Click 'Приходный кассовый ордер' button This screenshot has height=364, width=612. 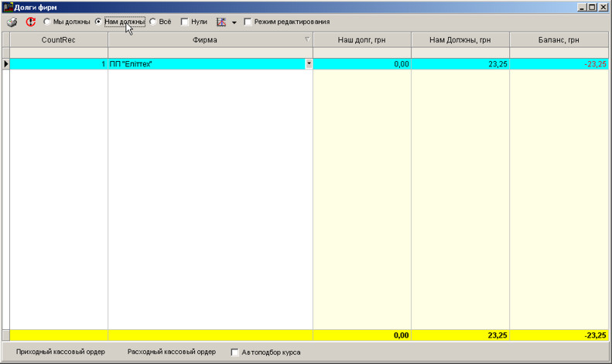(60, 352)
